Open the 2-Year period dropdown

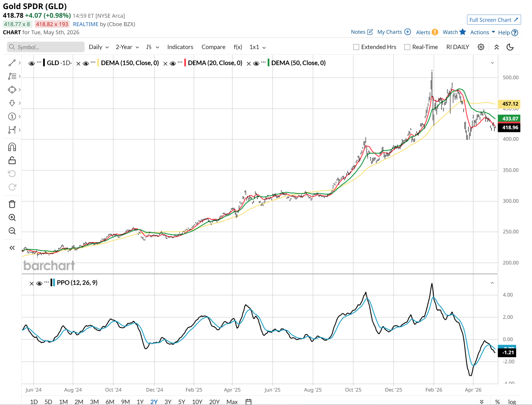click(127, 47)
